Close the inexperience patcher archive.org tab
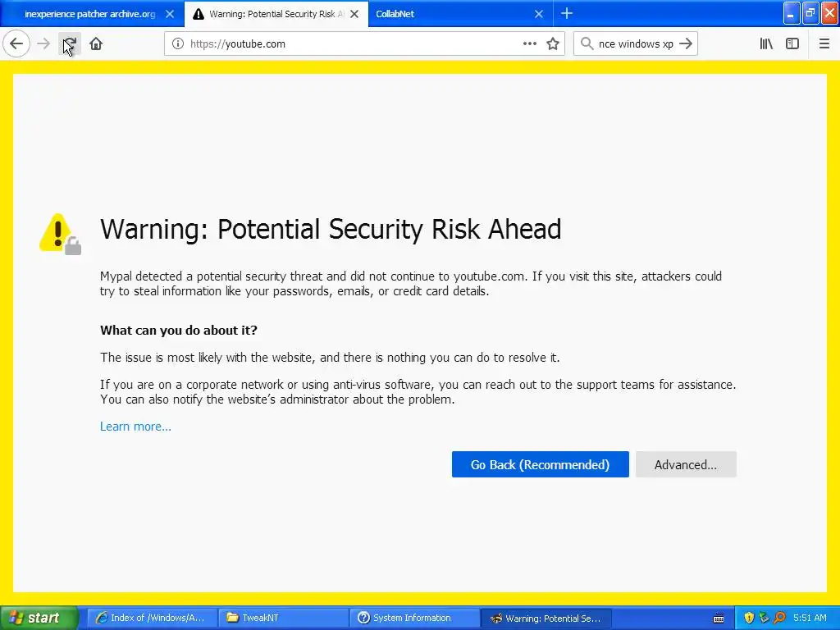Viewport: 840px width, 630px height. pyautogui.click(x=169, y=14)
